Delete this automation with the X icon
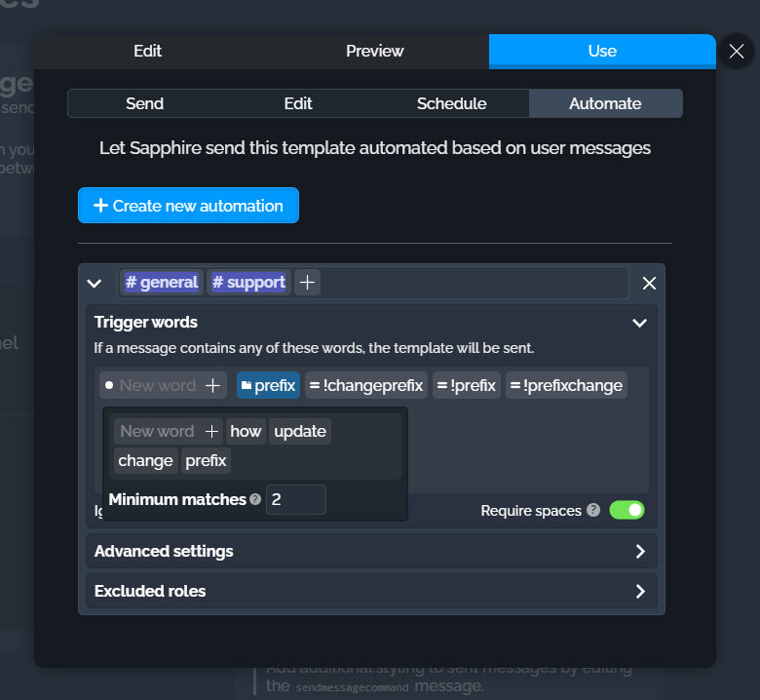The image size is (760, 700). (x=649, y=284)
